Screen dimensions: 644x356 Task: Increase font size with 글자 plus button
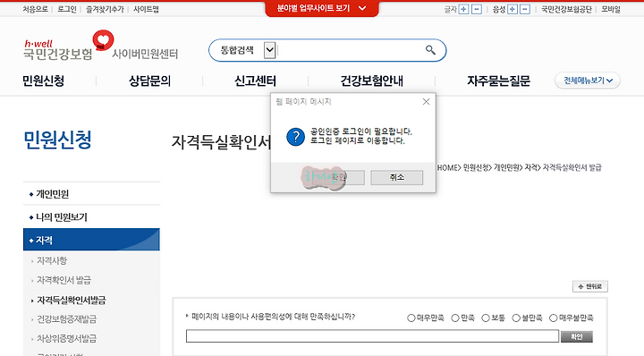click(x=463, y=9)
